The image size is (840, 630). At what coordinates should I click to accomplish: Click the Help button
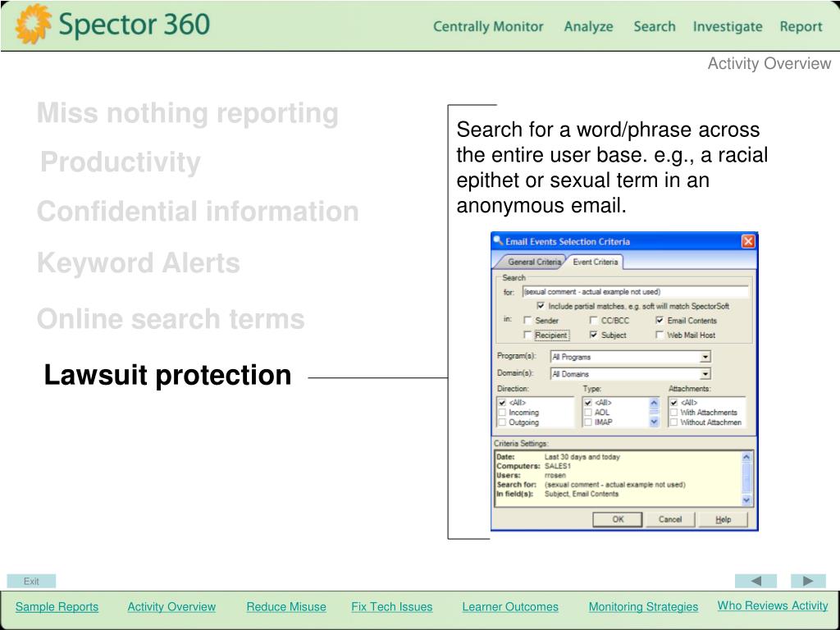pyautogui.click(x=723, y=519)
